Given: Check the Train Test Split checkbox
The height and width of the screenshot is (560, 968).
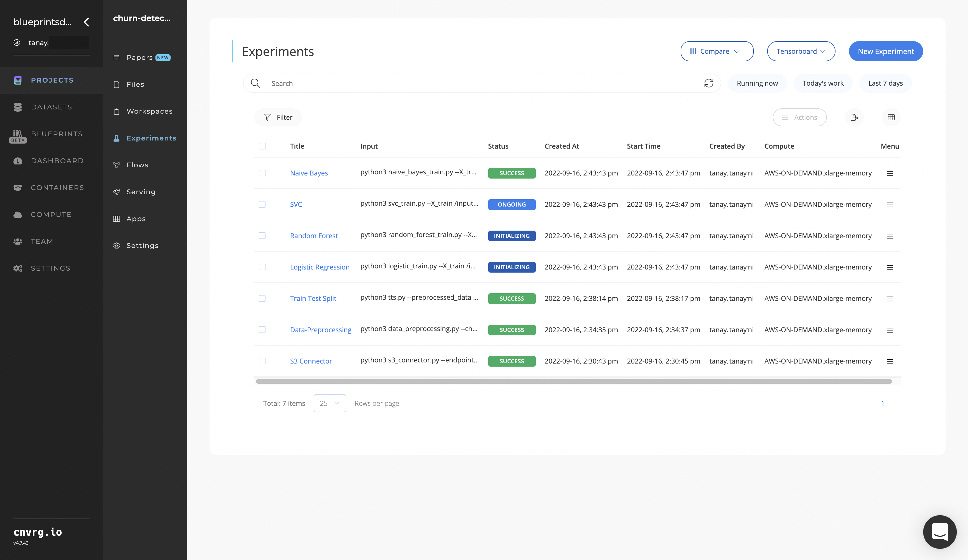Looking at the screenshot, I should click(x=262, y=299).
